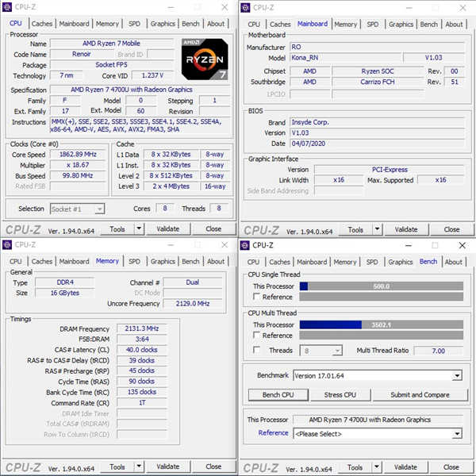
Task: Click Close in the Mainboard window
Action: coord(451,229)
